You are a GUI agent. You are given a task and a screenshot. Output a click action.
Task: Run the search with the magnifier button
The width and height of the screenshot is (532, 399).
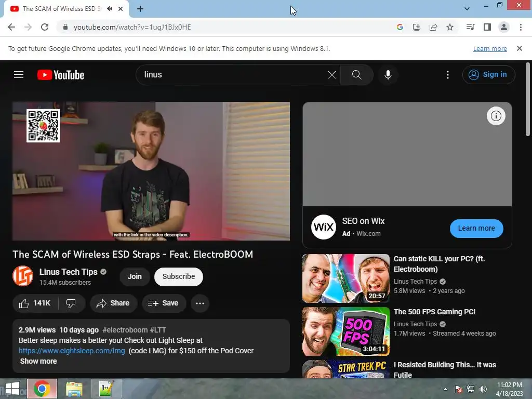pos(356,75)
